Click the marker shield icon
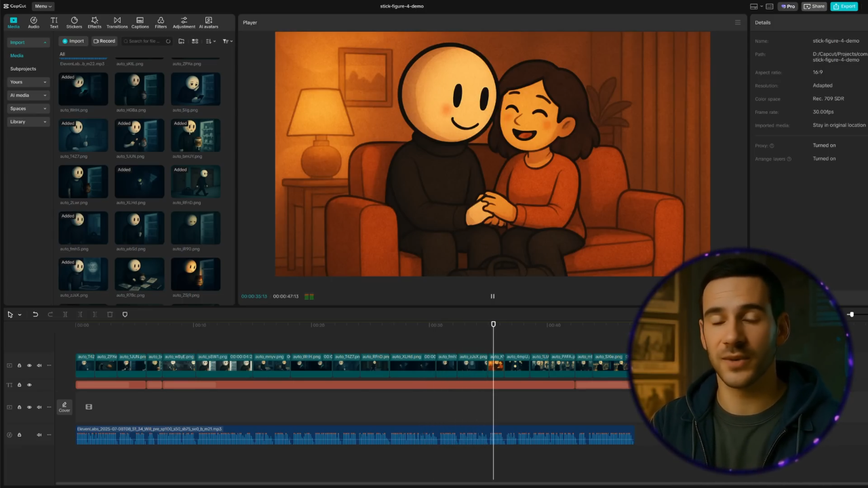The image size is (868, 488). coord(125,314)
